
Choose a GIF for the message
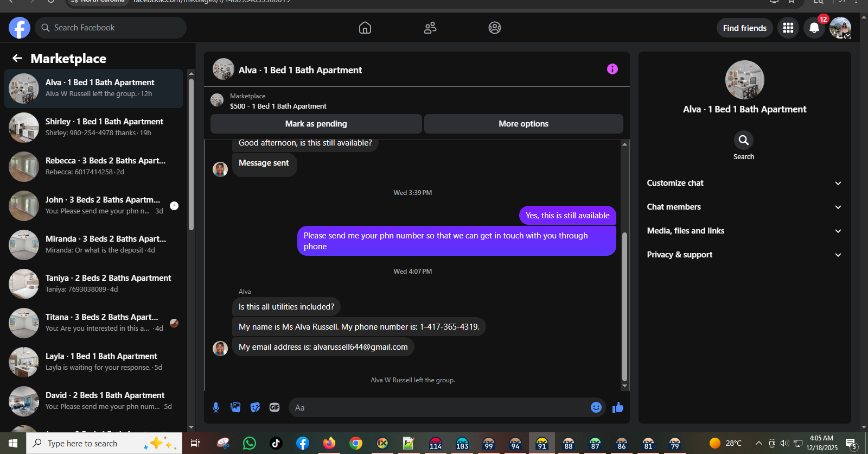[275, 407]
